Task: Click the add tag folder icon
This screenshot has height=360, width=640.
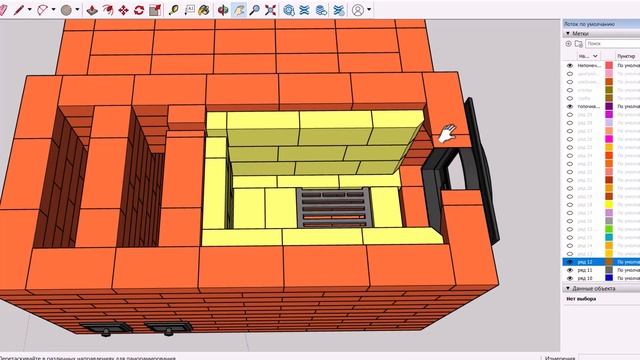Action: 578,44
